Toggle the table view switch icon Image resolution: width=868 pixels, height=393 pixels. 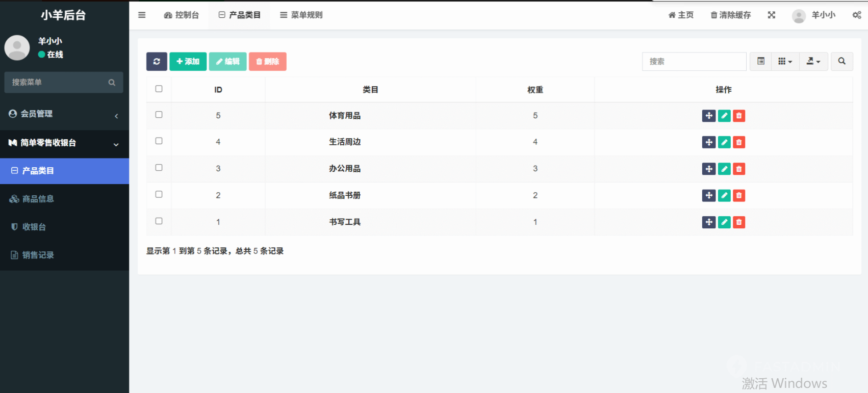(x=761, y=61)
